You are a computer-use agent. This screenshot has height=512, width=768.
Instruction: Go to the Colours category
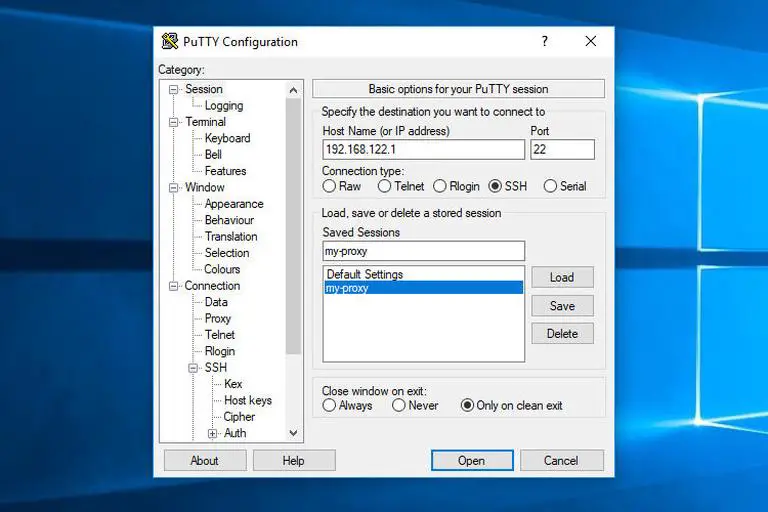[x=222, y=269]
